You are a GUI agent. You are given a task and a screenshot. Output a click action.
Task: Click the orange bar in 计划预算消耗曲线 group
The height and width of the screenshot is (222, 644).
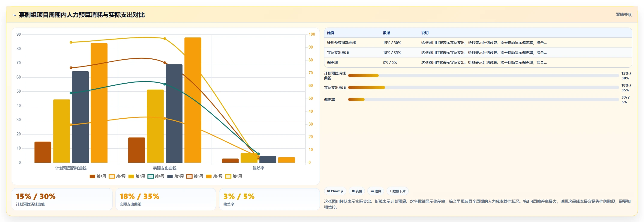99,103
